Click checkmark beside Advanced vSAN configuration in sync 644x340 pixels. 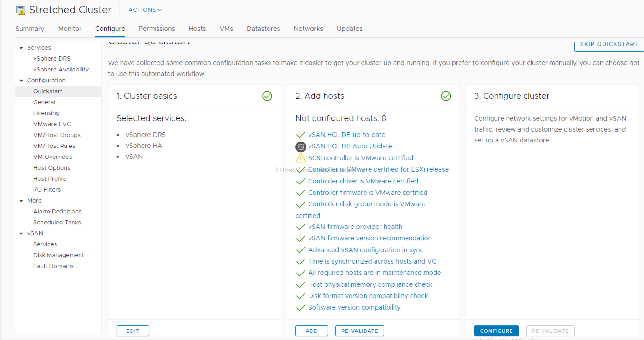[x=301, y=250]
